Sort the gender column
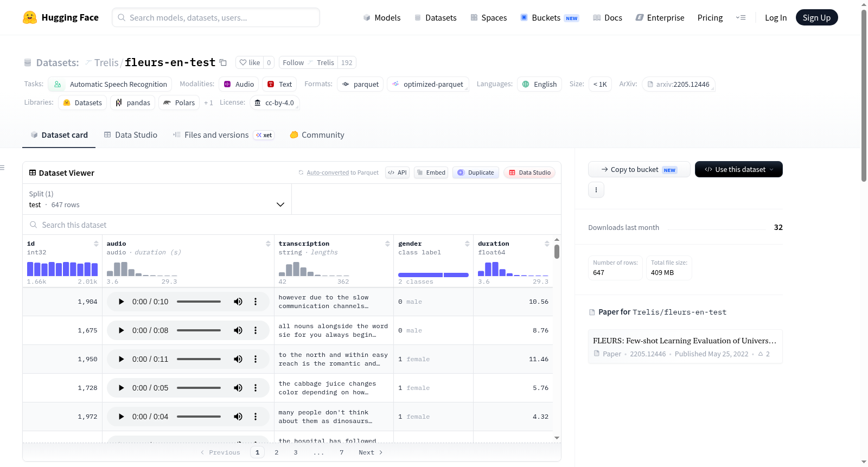Viewport: 868px width, 467px height. pos(467,244)
